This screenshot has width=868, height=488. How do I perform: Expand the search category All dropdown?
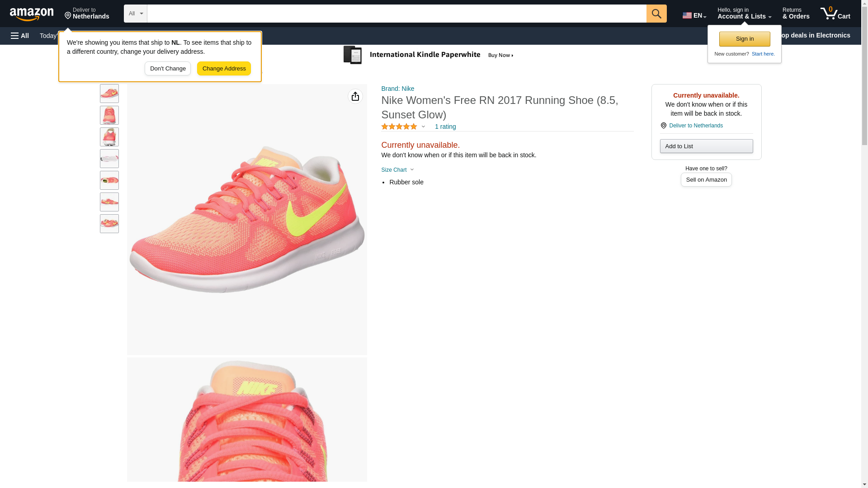click(x=135, y=14)
